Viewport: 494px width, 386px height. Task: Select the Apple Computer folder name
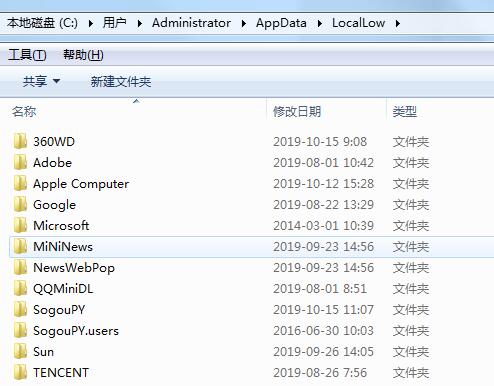click(81, 184)
